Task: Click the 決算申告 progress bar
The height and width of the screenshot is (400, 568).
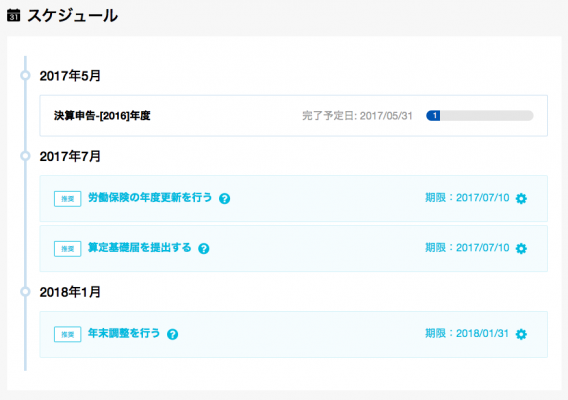Action: (x=480, y=116)
